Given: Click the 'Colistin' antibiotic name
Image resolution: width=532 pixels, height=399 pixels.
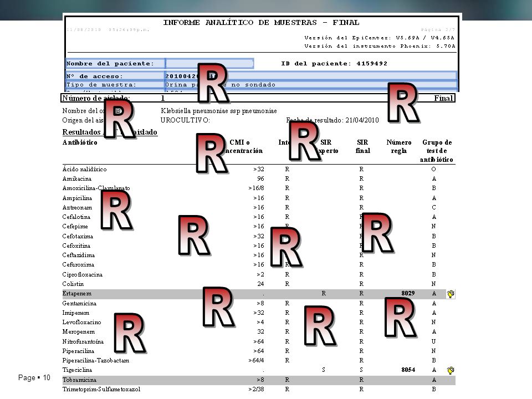Looking at the screenshot, I should 73,284.
